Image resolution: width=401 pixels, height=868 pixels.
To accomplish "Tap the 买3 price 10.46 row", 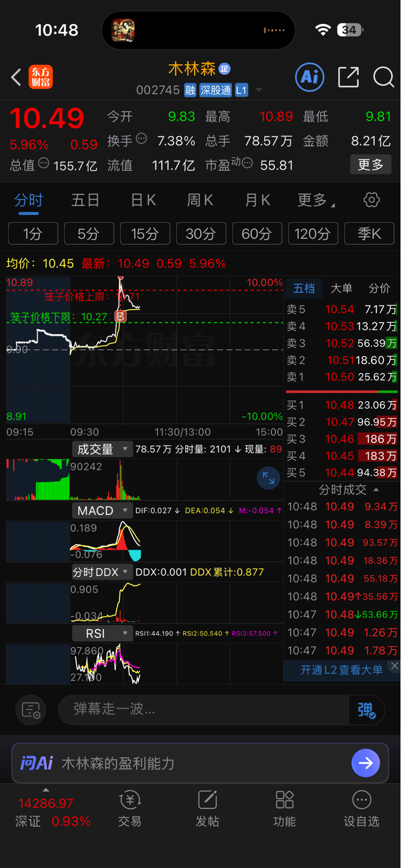I will tap(342, 439).
